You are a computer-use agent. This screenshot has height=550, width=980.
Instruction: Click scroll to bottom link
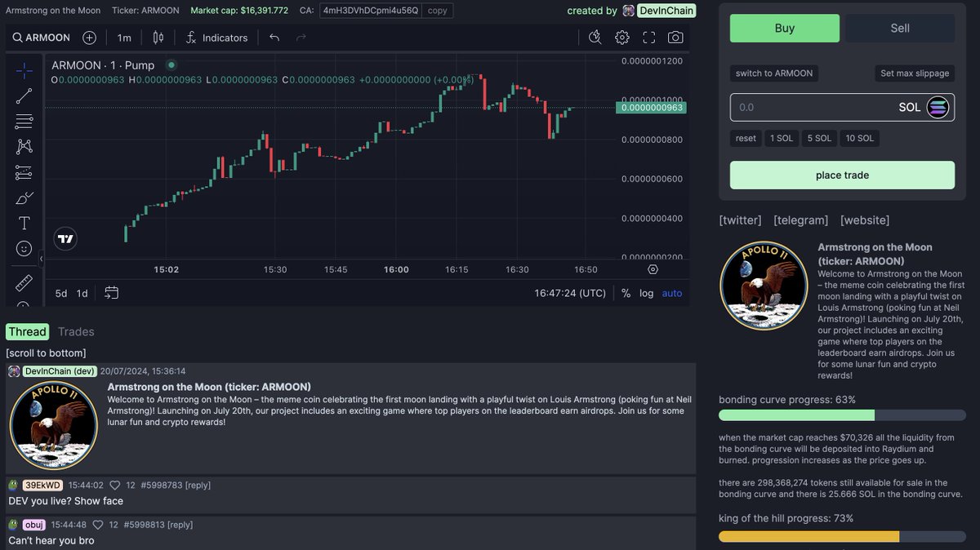[46, 353]
